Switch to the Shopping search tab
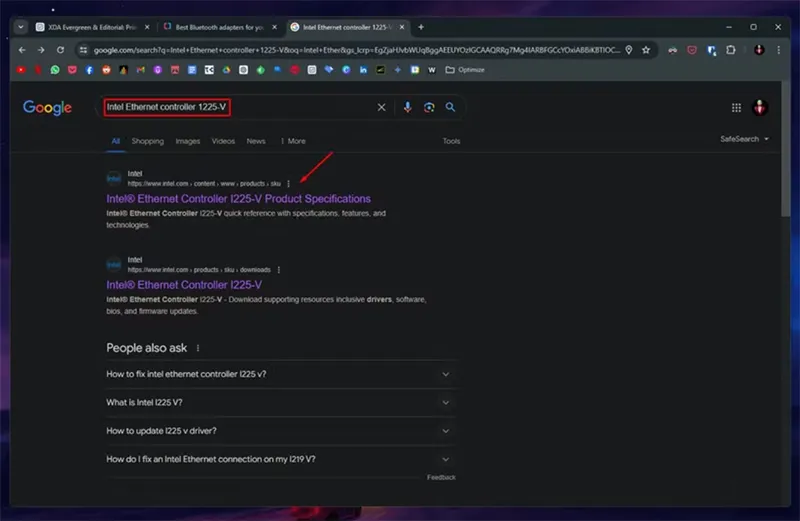Image resolution: width=800 pixels, height=521 pixels. (x=148, y=141)
